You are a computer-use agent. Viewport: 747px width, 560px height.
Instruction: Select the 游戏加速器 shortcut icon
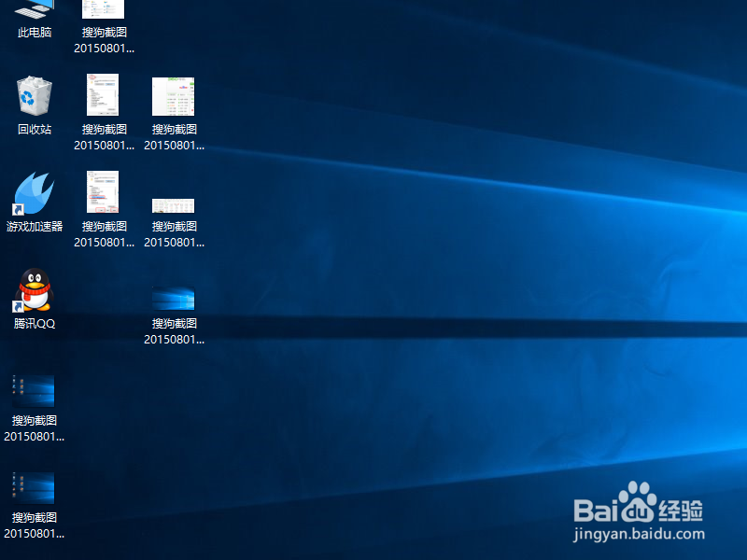[x=35, y=203]
